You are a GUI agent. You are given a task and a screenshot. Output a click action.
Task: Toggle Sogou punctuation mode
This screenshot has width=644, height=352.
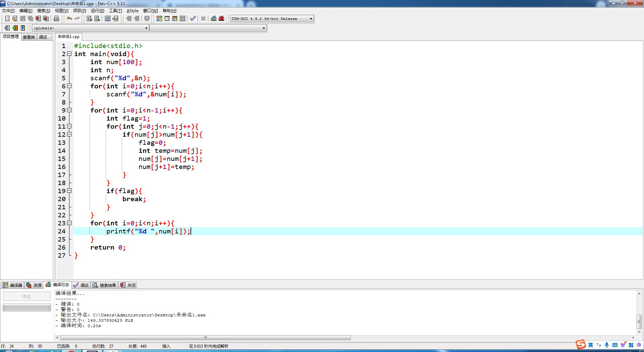(x=599, y=345)
